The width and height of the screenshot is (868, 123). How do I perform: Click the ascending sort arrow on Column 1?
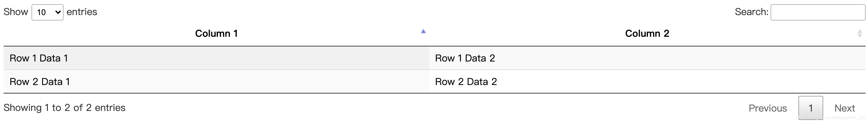(x=423, y=31)
